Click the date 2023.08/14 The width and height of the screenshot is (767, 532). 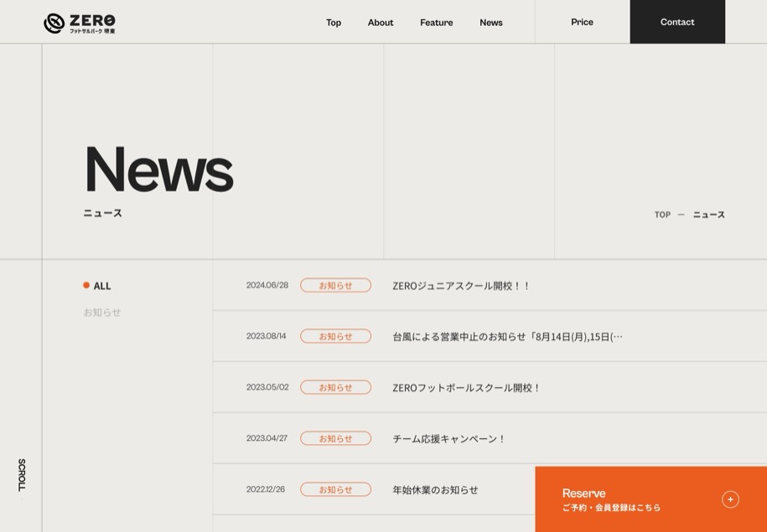266,336
